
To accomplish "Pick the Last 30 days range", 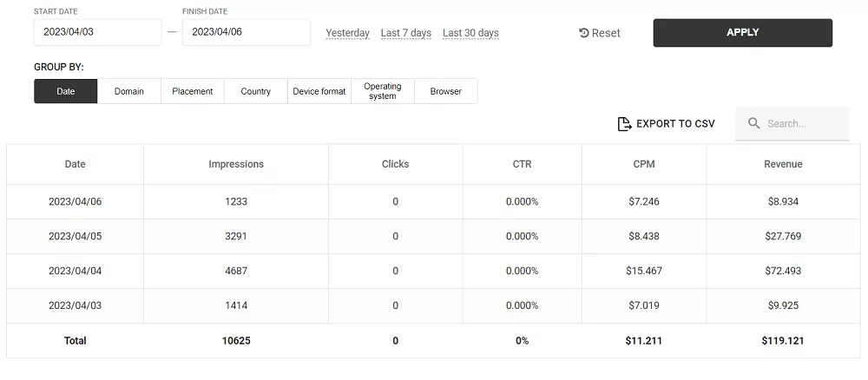I will coord(470,33).
